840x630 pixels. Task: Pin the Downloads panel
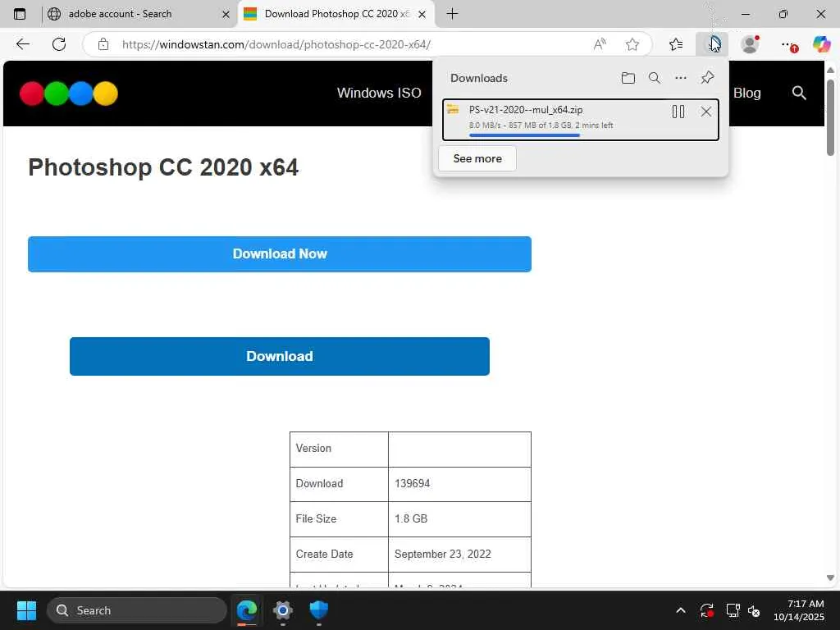(x=707, y=78)
